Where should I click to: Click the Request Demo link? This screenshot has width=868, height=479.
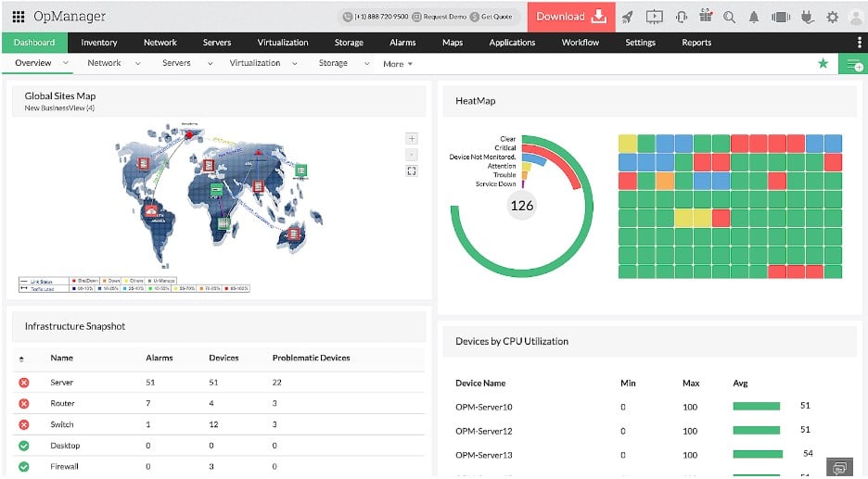[440, 18]
